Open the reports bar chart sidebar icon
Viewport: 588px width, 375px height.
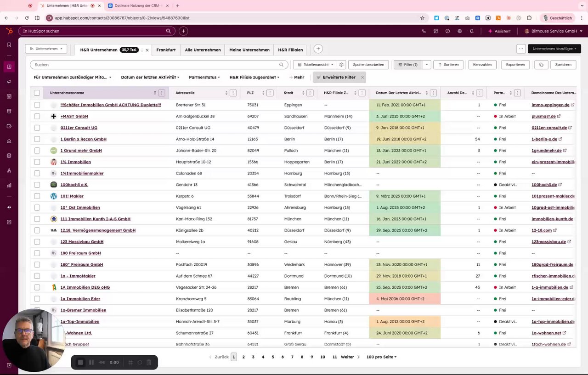point(9,185)
